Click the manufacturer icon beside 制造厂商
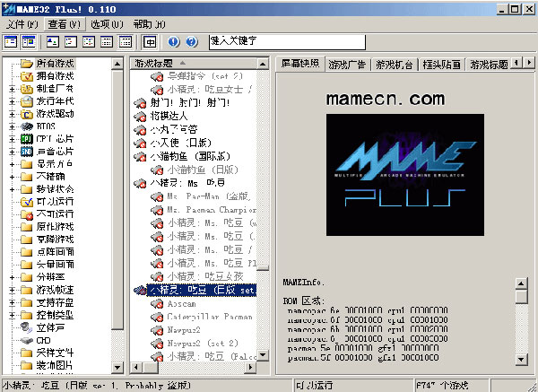Image resolution: width=538 pixels, height=392 pixels. (26, 89)
